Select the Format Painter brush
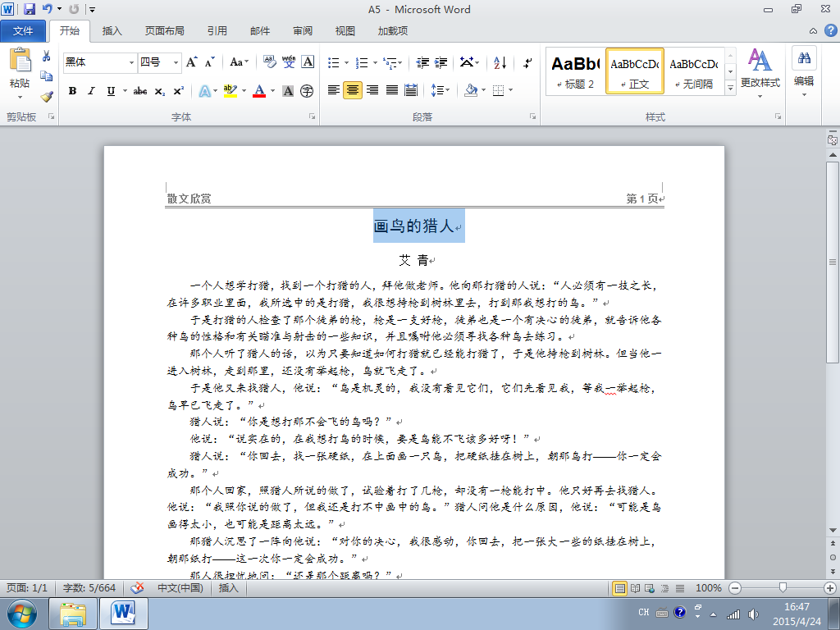The image size is (840, 630). (x=47, y=97)
